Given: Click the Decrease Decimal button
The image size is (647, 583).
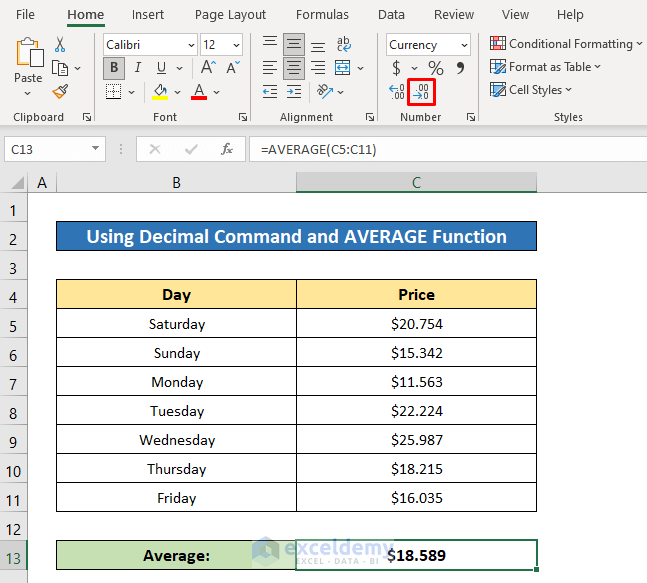Looking at the screenshot, I should 422,92.
